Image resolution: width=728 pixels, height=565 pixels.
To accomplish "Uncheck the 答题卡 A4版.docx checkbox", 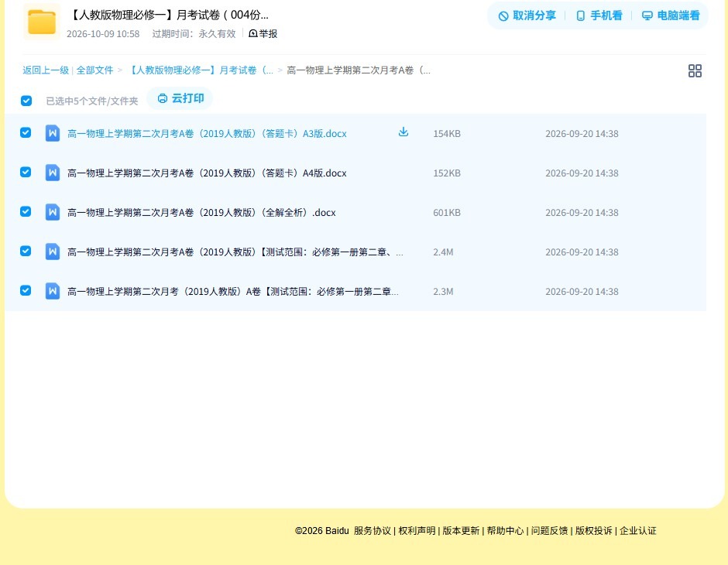I will 26,172.
